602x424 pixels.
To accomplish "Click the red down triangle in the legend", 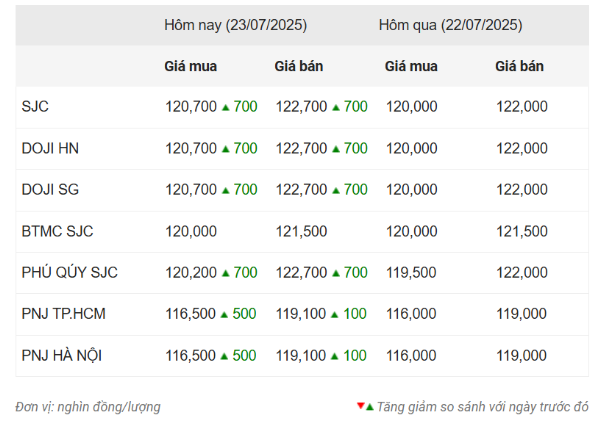I will pos(361,406).
